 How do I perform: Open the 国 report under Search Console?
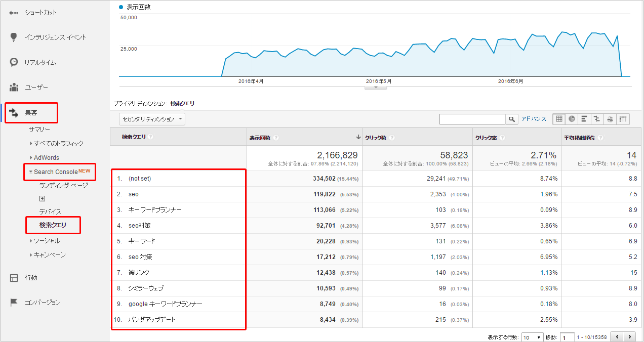pyautogui.click(x=43, y=199)
